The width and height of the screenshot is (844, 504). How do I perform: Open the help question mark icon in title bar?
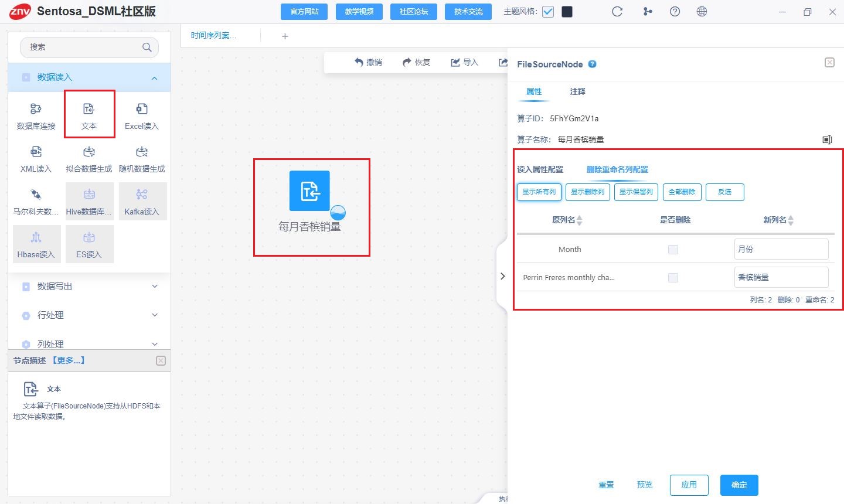point(675,11)
